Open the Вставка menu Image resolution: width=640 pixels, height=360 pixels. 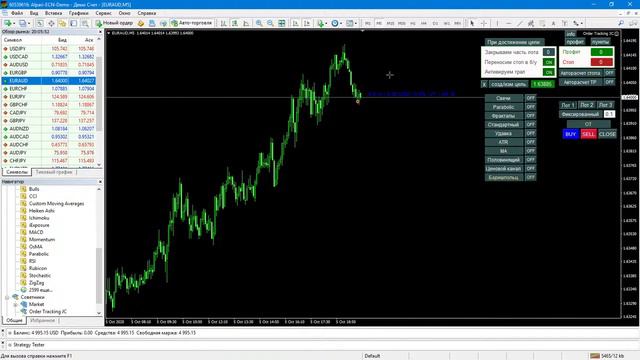(53, 13)
